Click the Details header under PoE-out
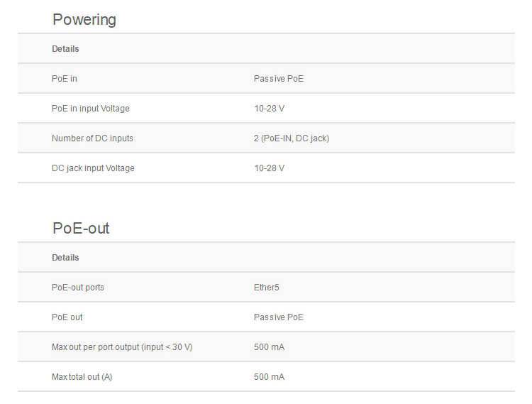532x404 pixels. coord(65,258)
